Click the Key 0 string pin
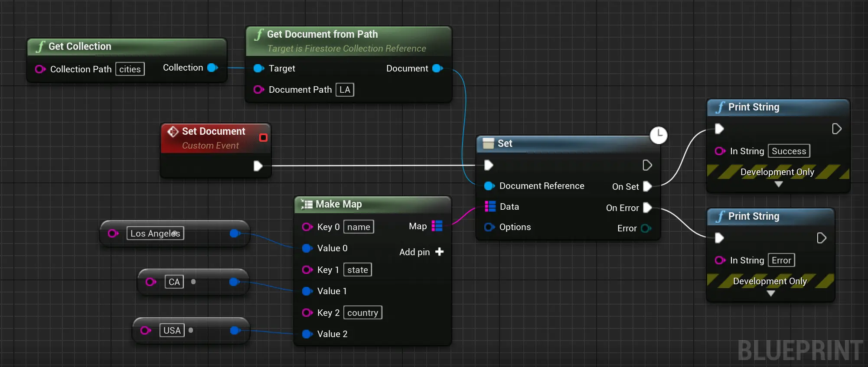The height and width of the screenshot is (367, 868). coord(307,227)
